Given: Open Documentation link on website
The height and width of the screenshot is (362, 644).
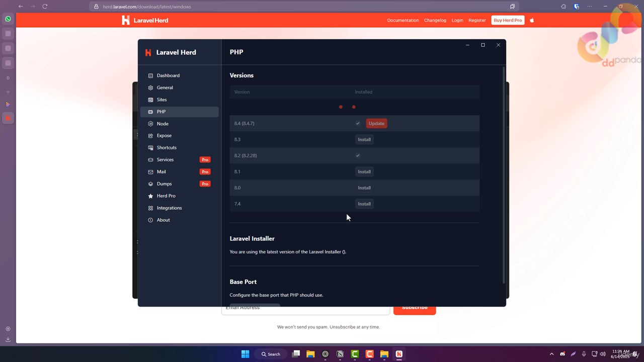Looking at the screenshot, I should 403,21.
